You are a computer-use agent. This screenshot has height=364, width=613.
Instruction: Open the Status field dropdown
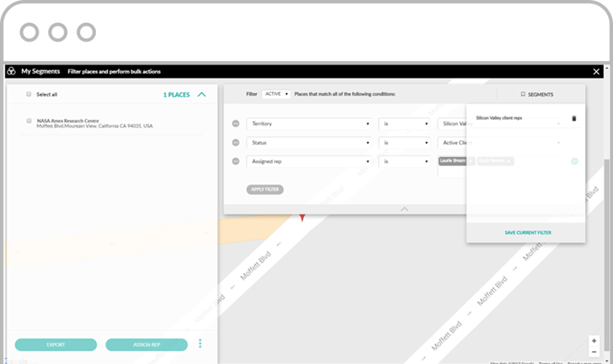(309, 143)
